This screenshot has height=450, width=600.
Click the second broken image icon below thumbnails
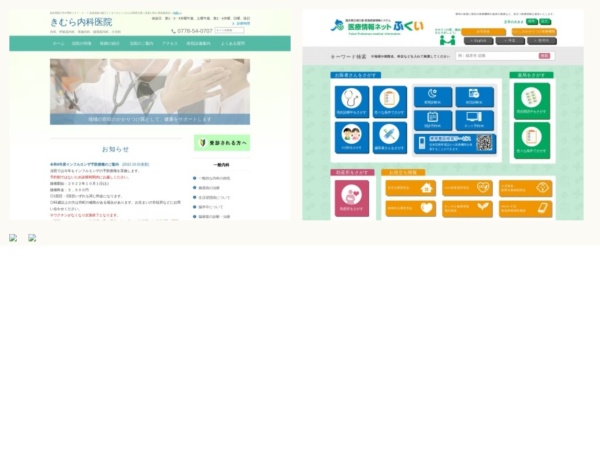coord(32,238)
